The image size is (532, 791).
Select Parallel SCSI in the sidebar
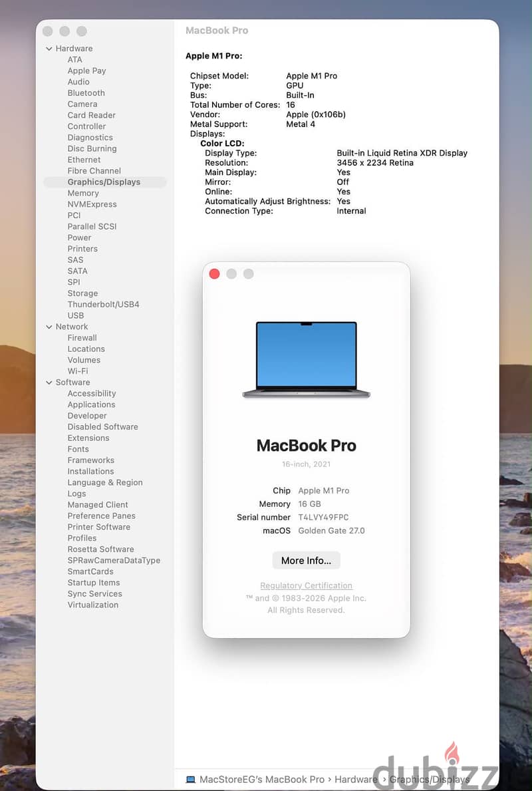[x=92, y=226]
